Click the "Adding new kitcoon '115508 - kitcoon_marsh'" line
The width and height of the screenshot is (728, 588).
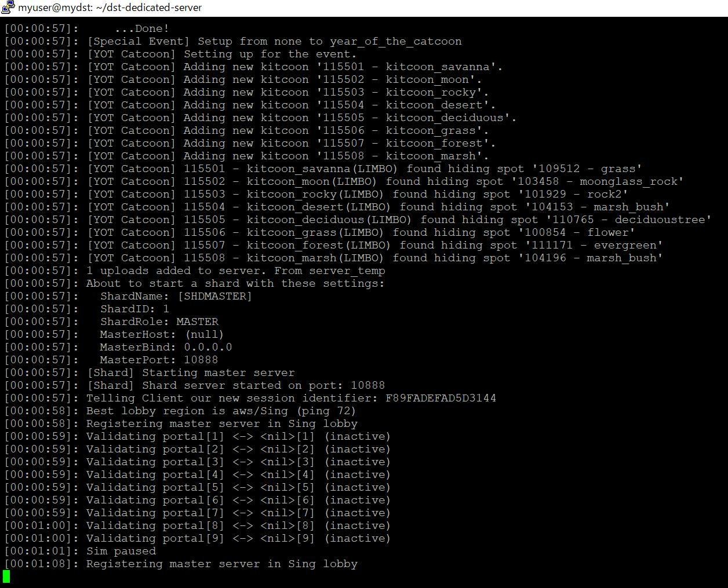247,156
